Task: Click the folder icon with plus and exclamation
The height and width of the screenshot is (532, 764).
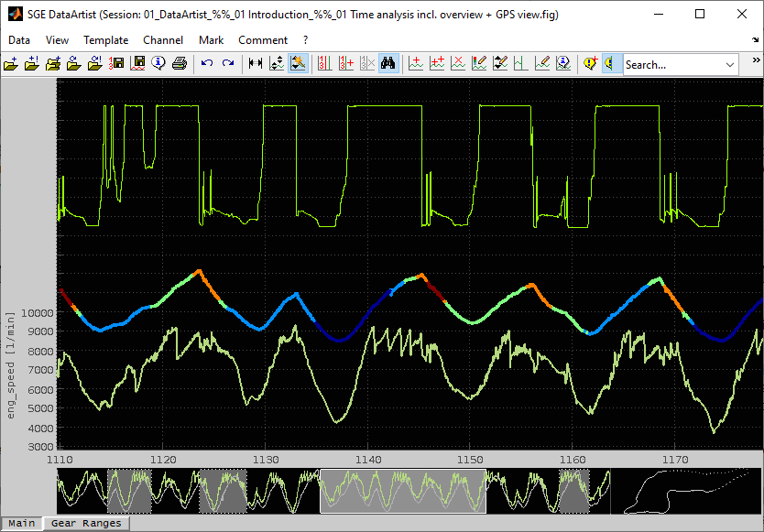Action: pos(32,63)
